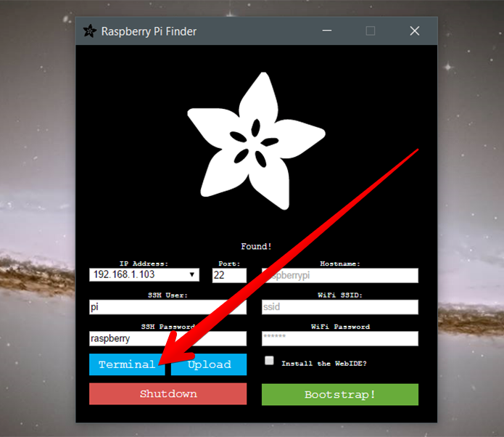Minimize the Raspberry Pi Finder window

point(327,31)
